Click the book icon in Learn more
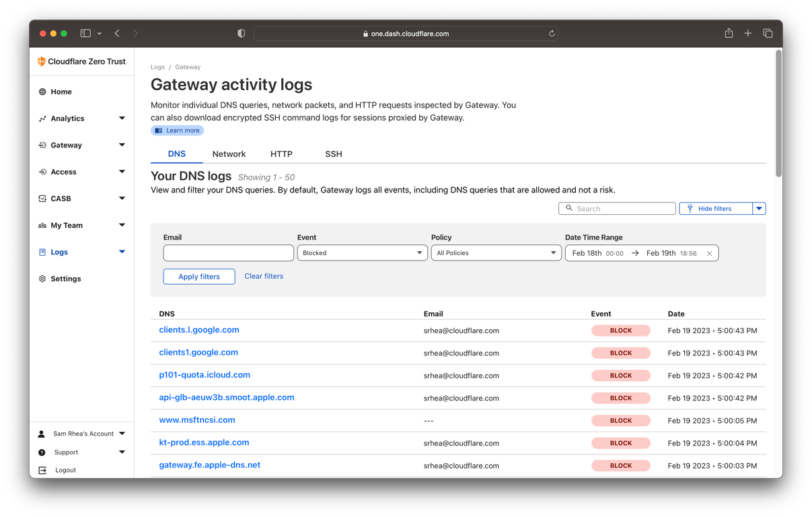Screen dimensions: 812x517 pyautogui.click(x=159, y=131)
